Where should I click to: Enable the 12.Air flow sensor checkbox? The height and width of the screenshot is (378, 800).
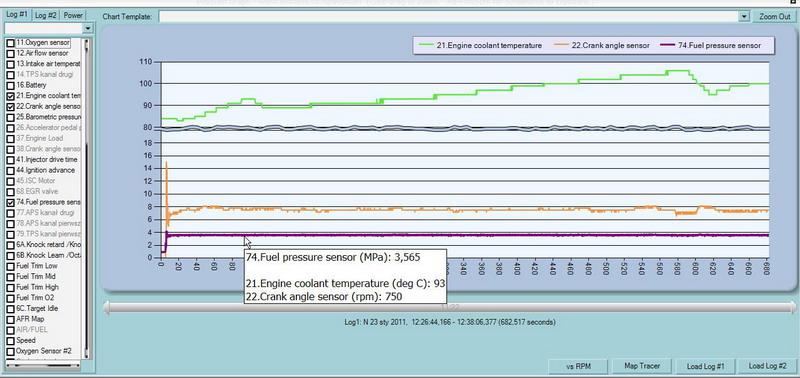pyautogui.click(x=10, y=53)
